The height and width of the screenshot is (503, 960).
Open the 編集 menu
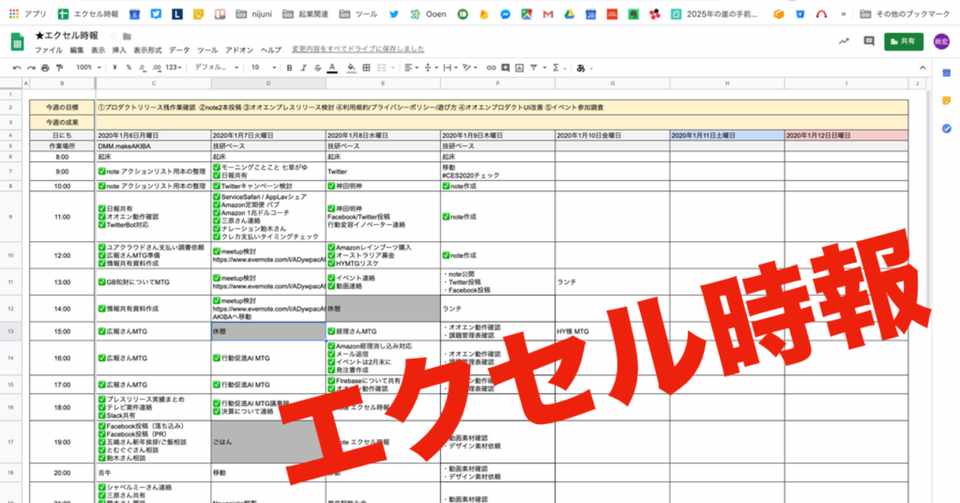click(77, 50)
